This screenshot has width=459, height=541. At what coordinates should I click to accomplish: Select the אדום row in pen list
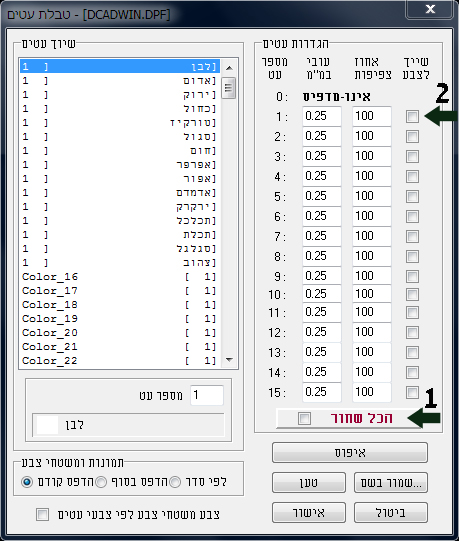(x=120, y=80)
